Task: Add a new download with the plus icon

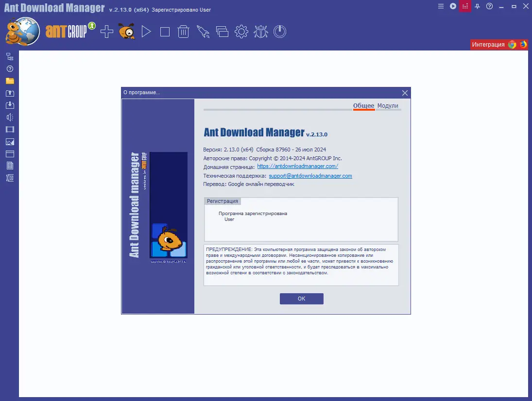Action: pyautogui.click(x=106, y=31)
